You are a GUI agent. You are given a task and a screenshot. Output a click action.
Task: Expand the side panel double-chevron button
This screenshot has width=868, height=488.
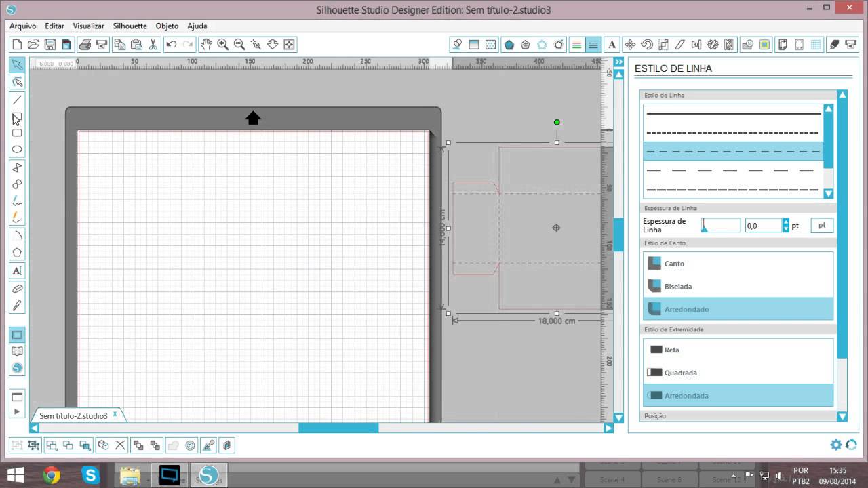[618, 62]
